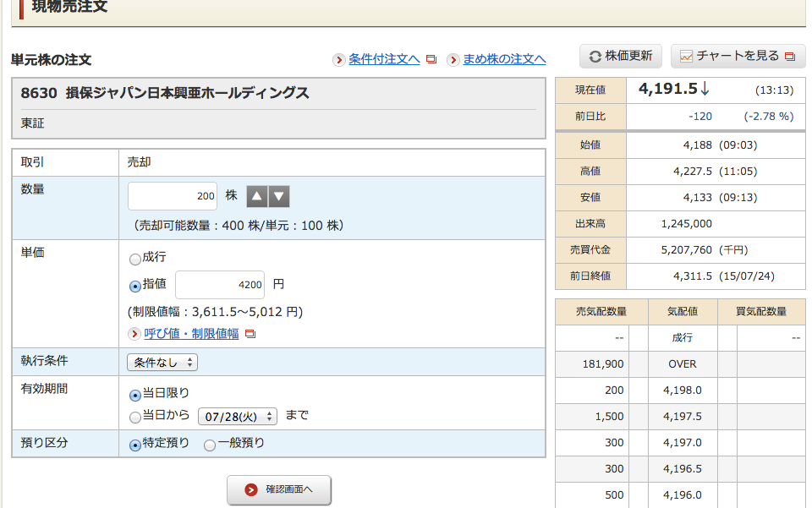Screen dimensions: 812x508
Task: Click the 売気配数量 column header
Action: (x=601, y=312)
